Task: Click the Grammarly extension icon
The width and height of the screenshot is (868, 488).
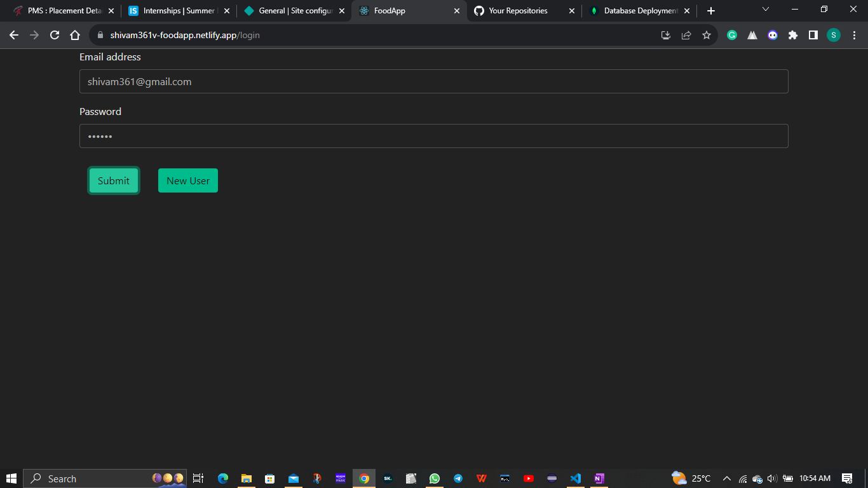Action: (732, 35)
